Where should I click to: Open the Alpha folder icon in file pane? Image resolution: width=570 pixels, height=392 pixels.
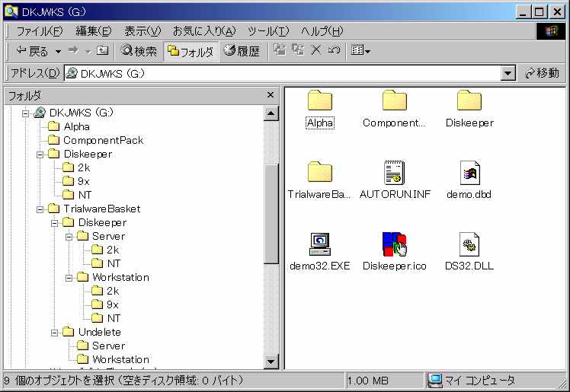click(320, 100)
